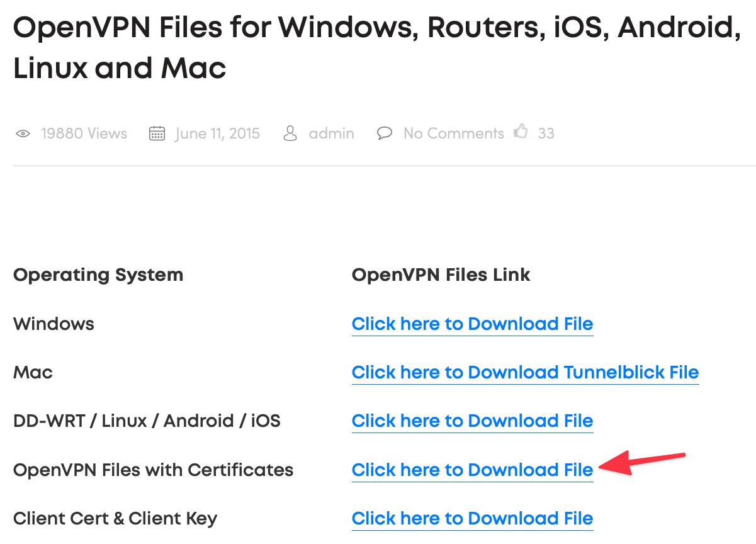Click the 19880 Views count
This screenshot has height=544, width=756.
[x=84, y=133]
